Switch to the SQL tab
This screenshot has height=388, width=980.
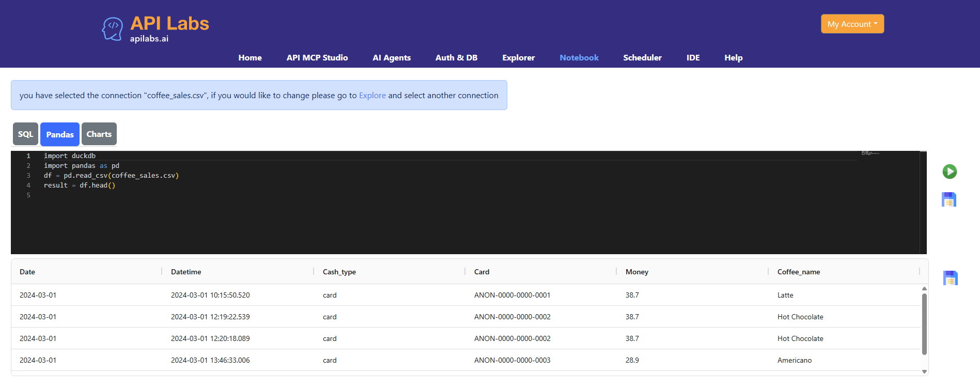coord(25,134)
